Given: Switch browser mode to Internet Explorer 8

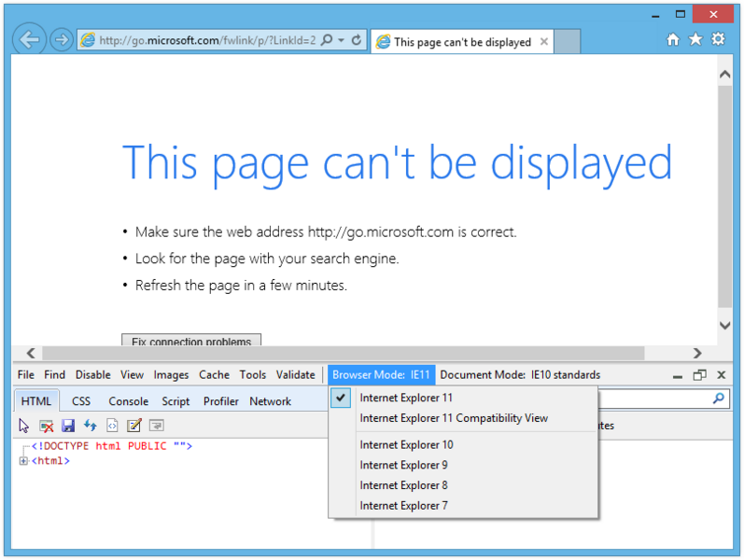Looking at the screenshot, I should click(403, 485).
